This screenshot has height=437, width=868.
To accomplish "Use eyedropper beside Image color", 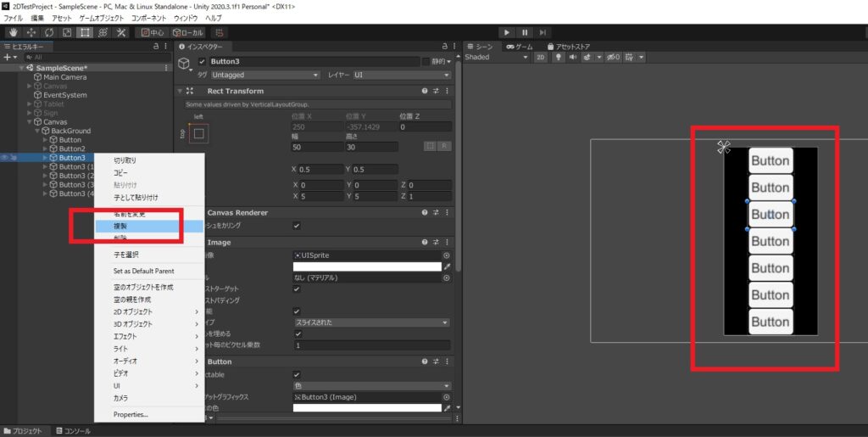I will (447, 266).
